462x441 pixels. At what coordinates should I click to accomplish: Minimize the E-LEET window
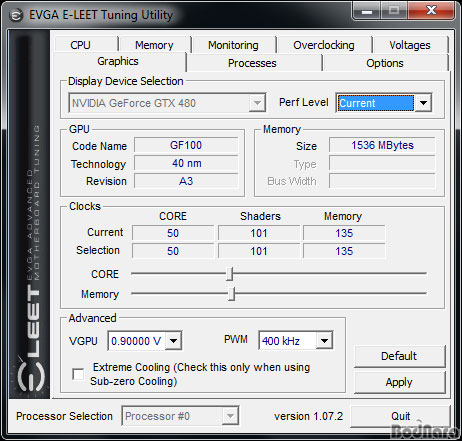click(367, 11)
